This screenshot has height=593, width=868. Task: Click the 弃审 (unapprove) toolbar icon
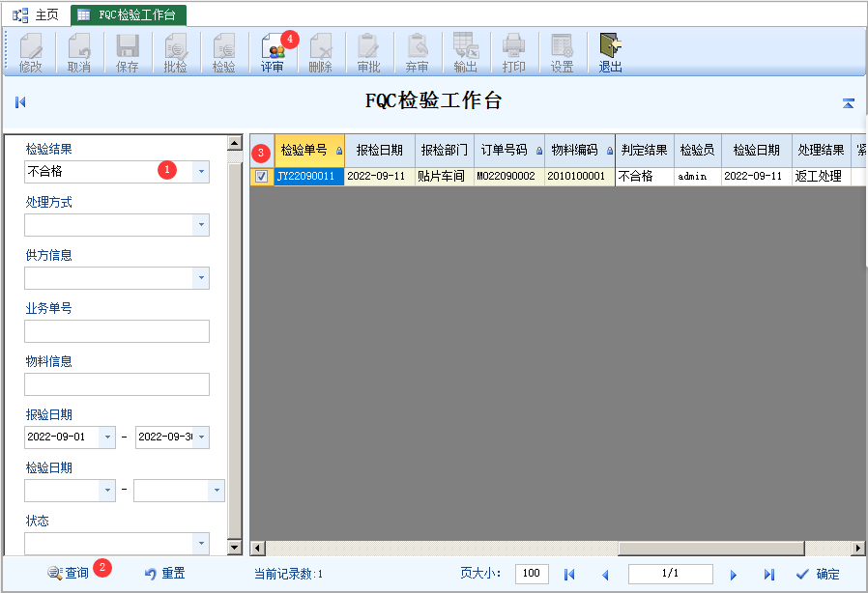pos(417,52)
